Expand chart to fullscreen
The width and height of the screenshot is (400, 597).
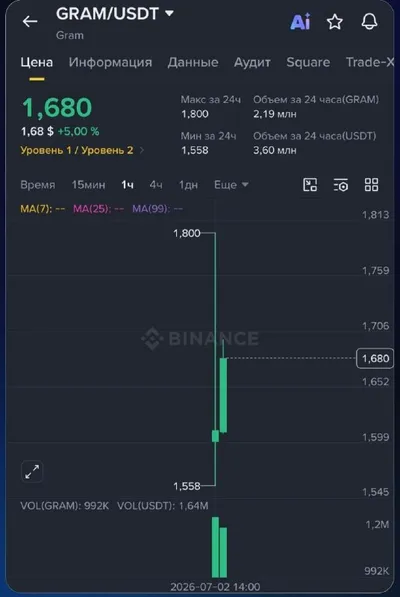(32, 472)
